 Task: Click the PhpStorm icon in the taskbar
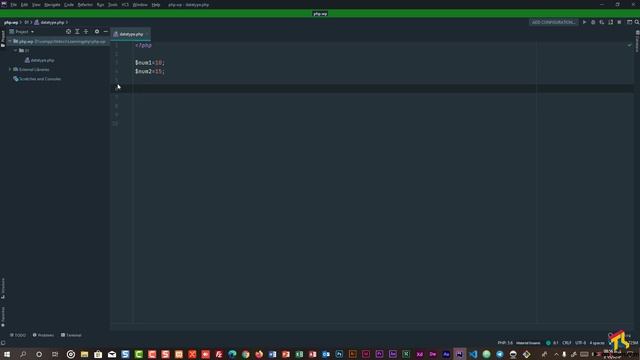pos(460,354)
